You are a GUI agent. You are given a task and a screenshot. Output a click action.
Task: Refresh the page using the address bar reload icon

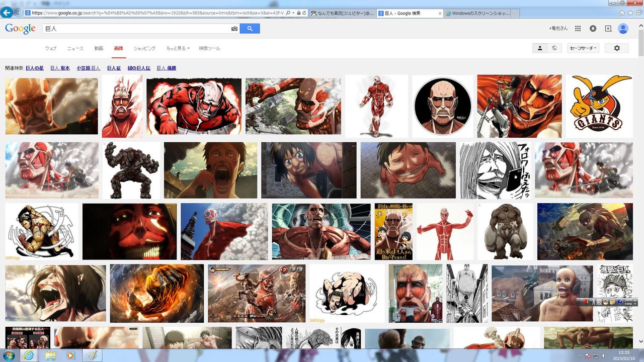click(x=304, y=13)
